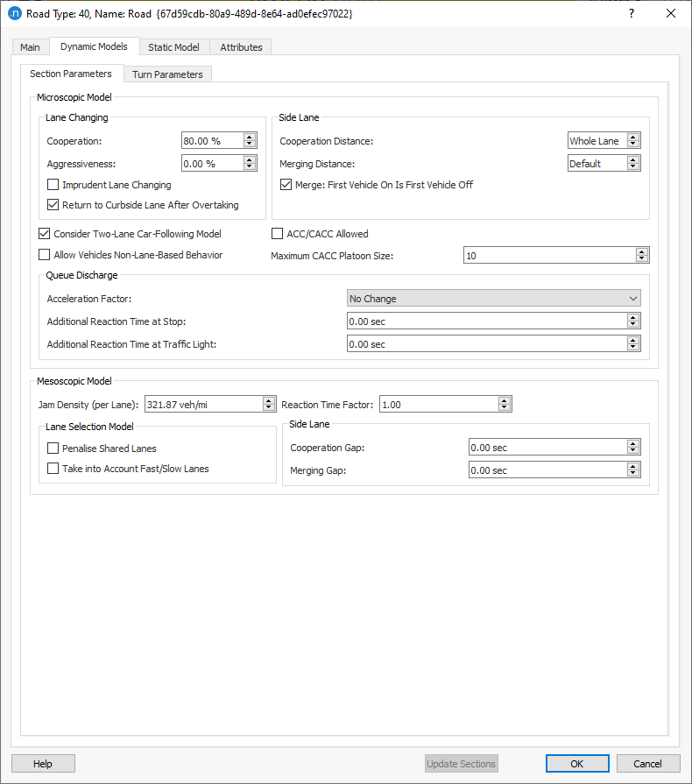This screenshot has width=692, height=784.
Task: Step up Merging Distance spinner
Action: (633, 159)
